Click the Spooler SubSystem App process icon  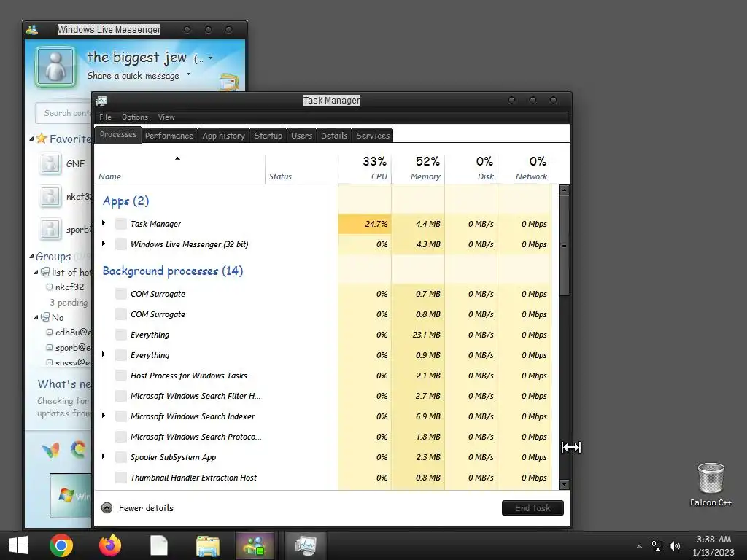coord(121,457)
